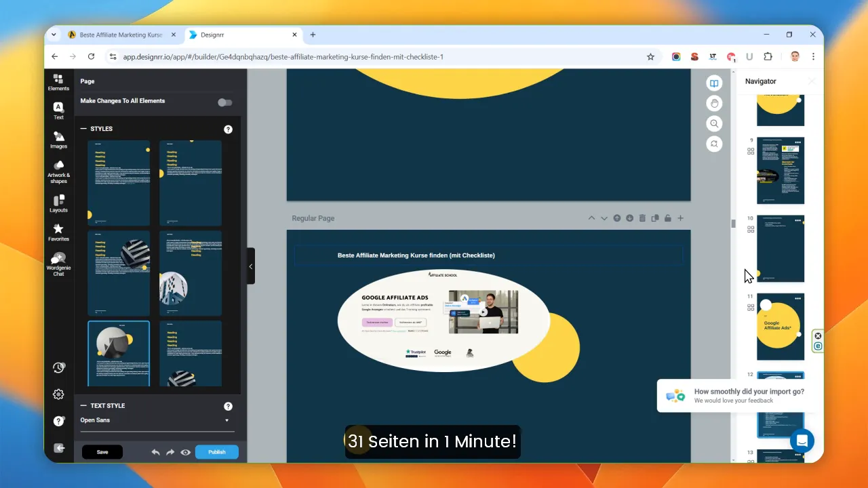This screenshot has height=488, width=868.
Task: Click layout grid icon for page 10
Action: [751, 229]
